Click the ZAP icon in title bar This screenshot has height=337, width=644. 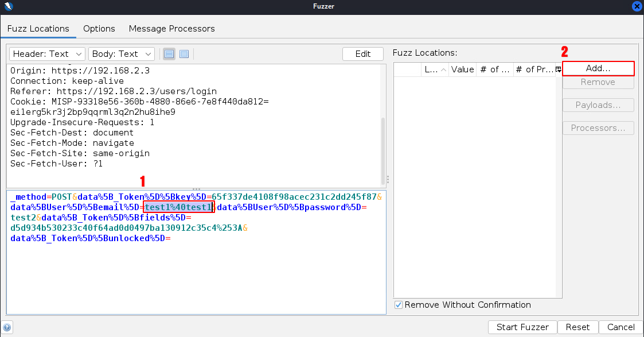pos(7,6)
